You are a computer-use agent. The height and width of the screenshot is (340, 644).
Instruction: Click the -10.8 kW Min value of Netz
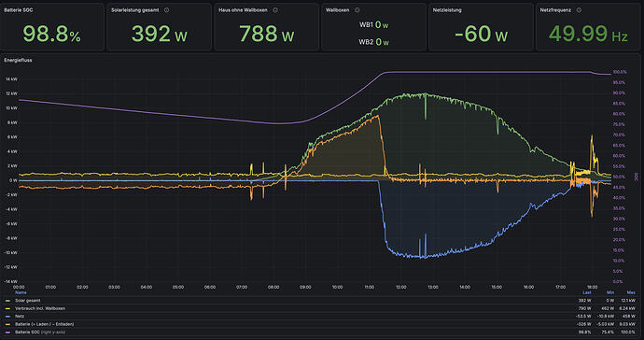point(607,316)
